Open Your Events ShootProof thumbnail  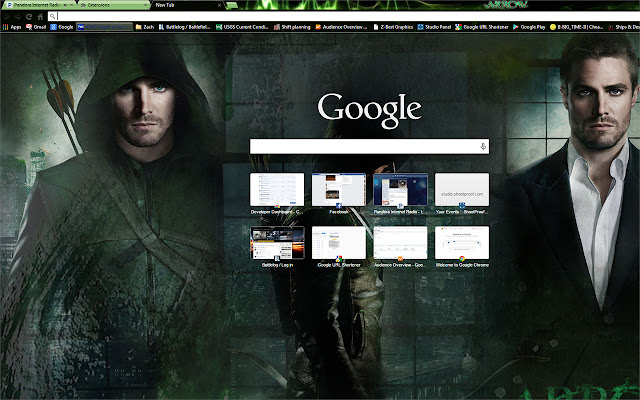(462, 189)
